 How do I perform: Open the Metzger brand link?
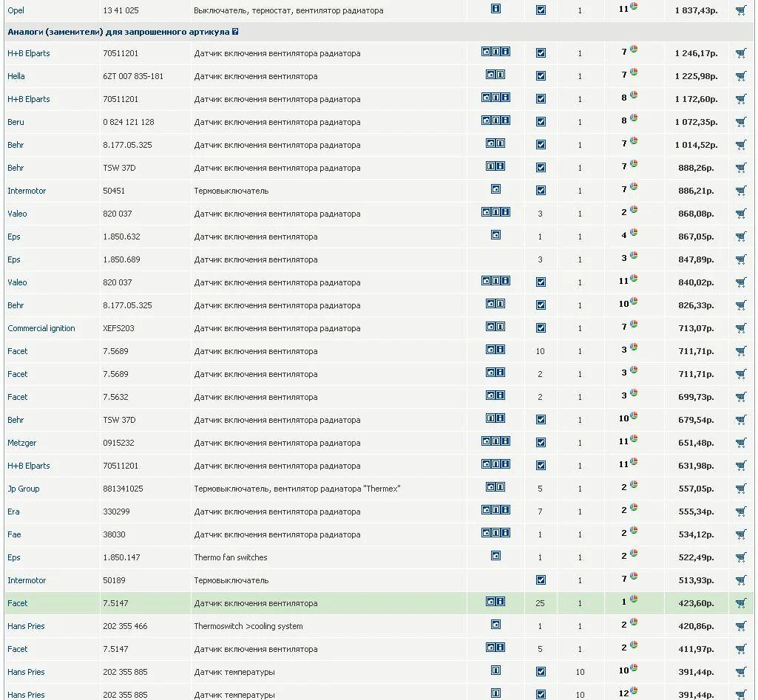tap(21, 443)
